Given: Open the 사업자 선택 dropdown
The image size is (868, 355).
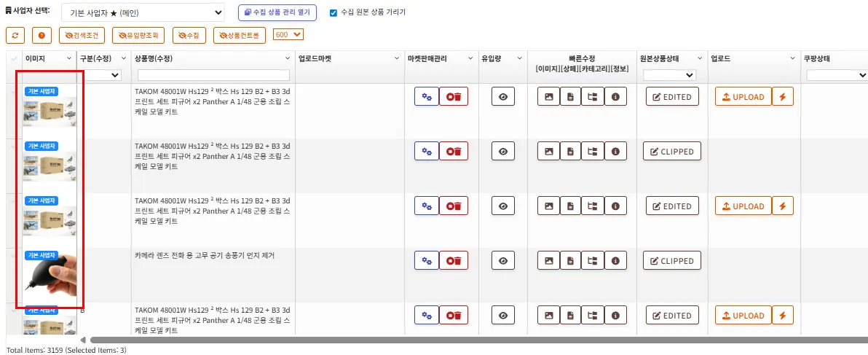Looking at the screenshot, I should (143, 12).
